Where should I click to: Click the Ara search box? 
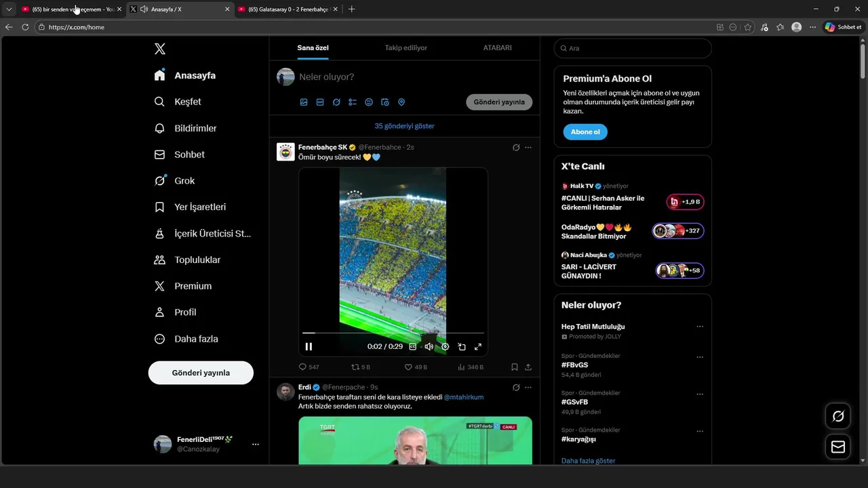(x=633, y=48)
